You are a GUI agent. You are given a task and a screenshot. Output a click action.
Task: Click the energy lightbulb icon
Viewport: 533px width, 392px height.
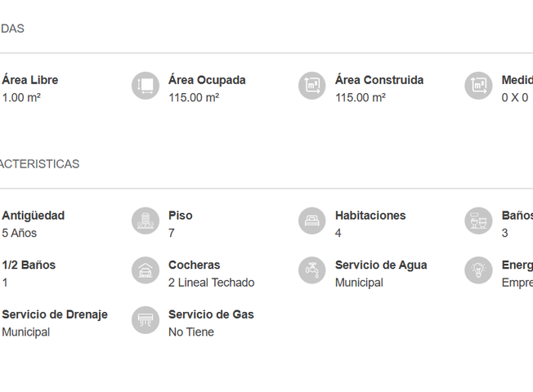click(x=478, y=270)
